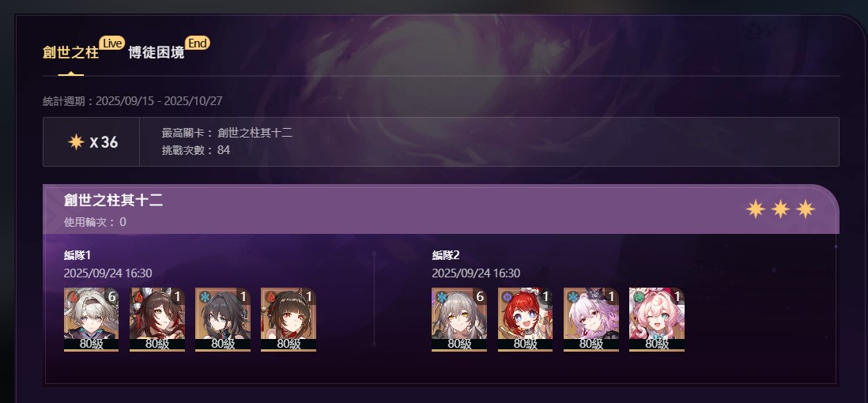Screen dimensions: 868x403
Task: Select fourth character portrait in 編隊1
Action: 289,319
